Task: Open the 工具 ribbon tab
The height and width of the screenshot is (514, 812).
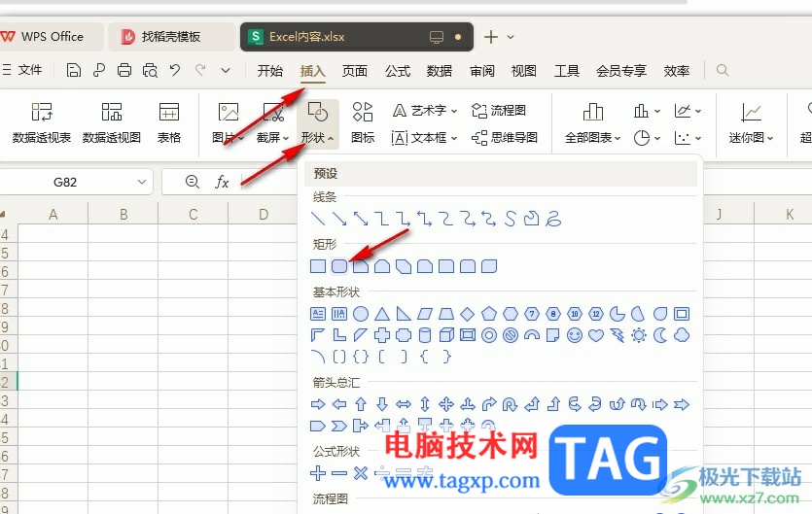Action: pos(567,70)
